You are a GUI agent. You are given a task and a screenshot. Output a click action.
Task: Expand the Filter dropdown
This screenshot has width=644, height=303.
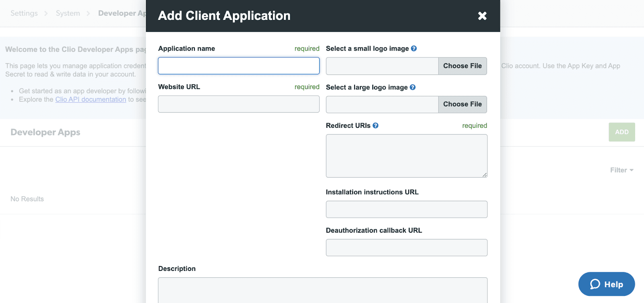click(622, 170)
